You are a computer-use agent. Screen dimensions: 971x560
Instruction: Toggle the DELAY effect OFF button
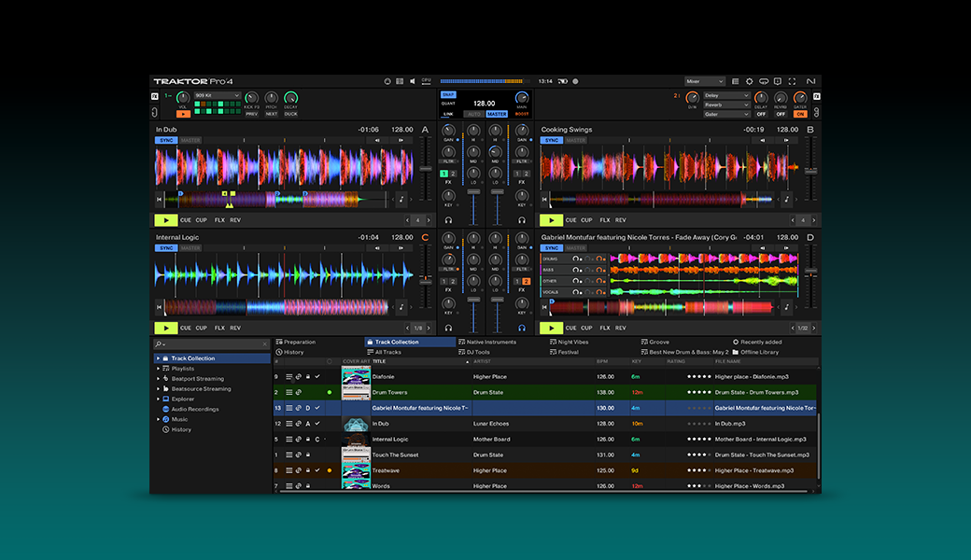click(761, 115)
